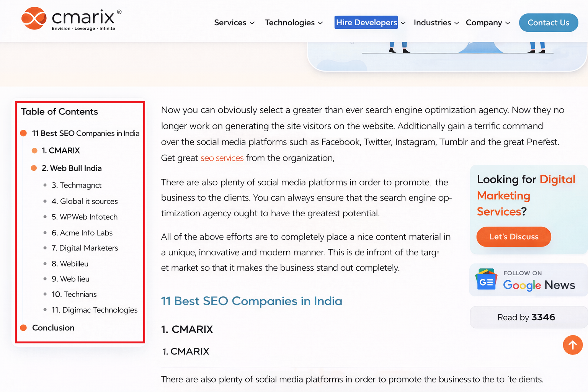Click the 'Read by 3346' counter
The image size is (588, 392).
(x=528, y=317)
